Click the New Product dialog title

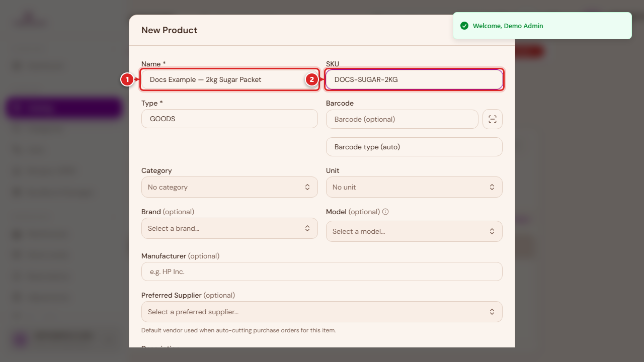coord(169,30)
